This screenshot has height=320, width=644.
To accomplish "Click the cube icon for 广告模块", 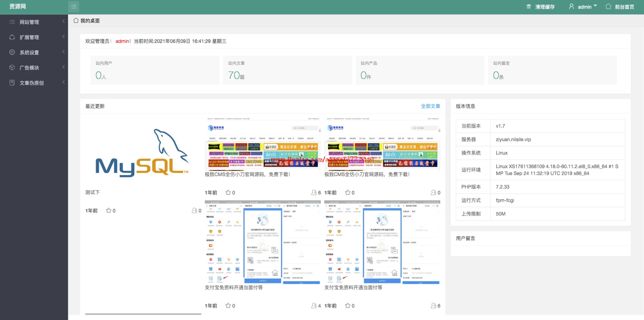I will tap(12, 68).
